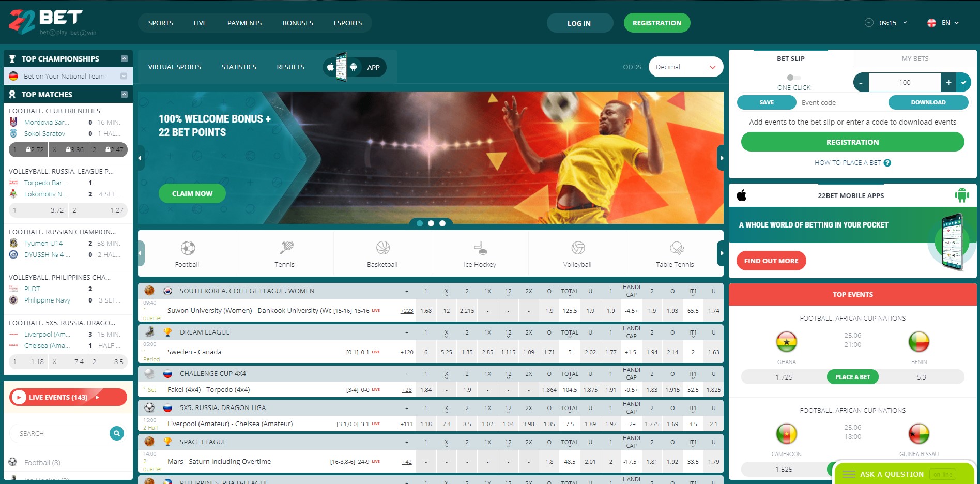Open the Football sport category icon

pos(188,248)
